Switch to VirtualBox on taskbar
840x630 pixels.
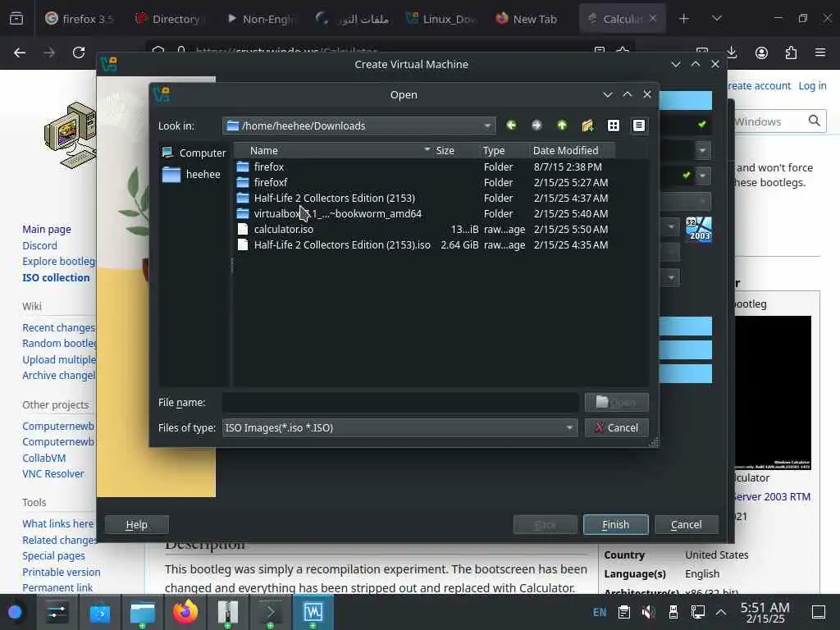313,612
